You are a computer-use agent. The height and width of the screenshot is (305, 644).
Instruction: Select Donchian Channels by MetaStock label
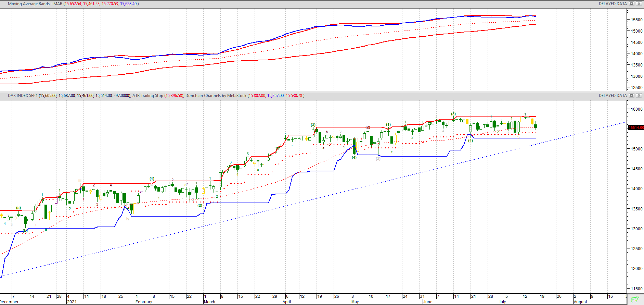pos(216,96)
